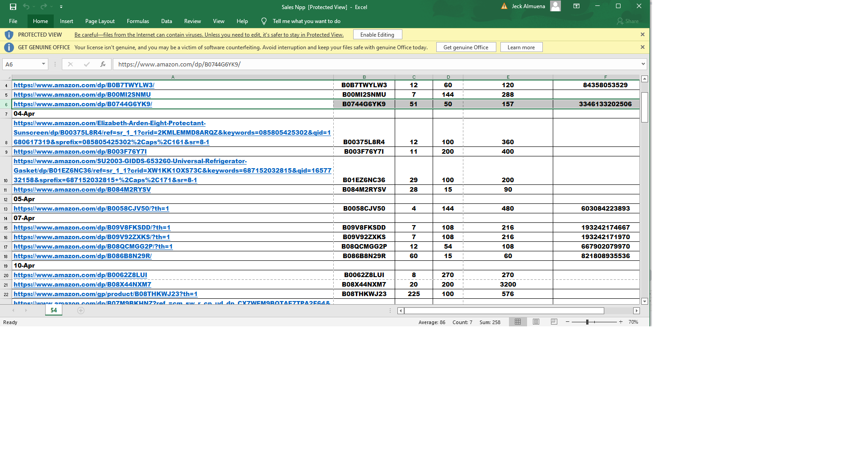Click the 70% zoom level

[633, 322]
